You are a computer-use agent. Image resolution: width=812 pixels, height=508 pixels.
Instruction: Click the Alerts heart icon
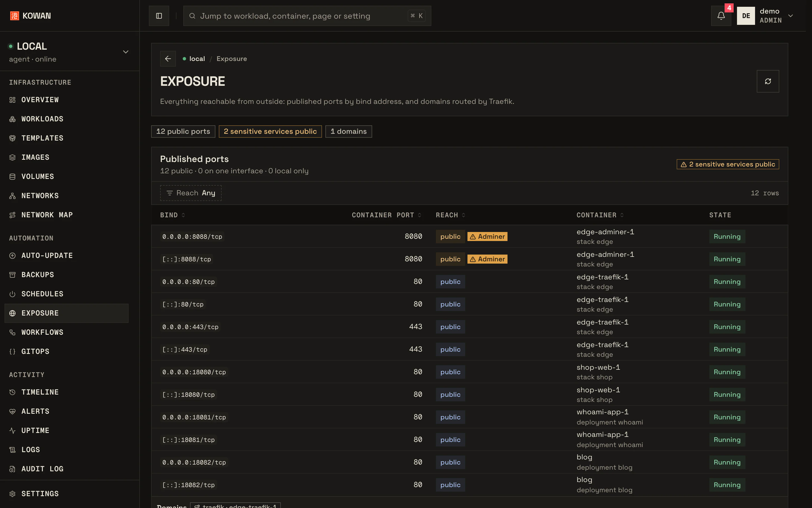tap(12, 411)
